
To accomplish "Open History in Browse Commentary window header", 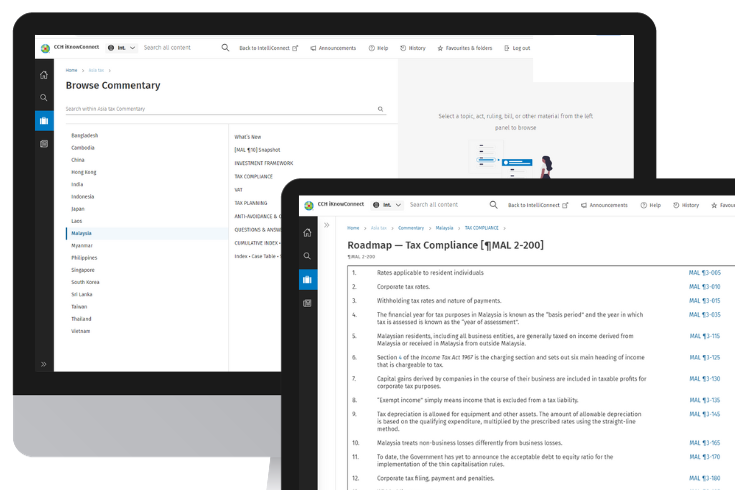I will pyautogui.click(x=413, y=48).
